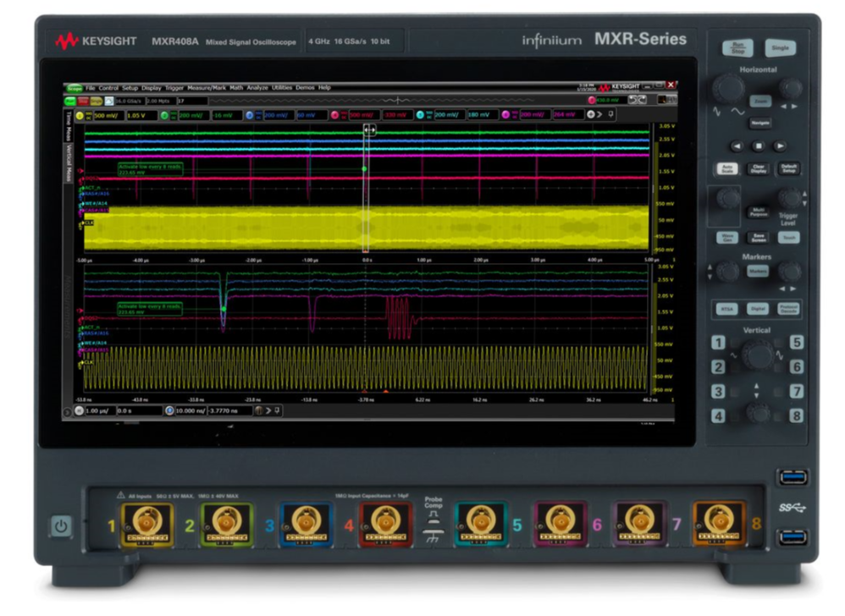Click the red Stop button in toolbar
Screen dimensions: 845x616
pyautogui.click(x=83, y=101)
